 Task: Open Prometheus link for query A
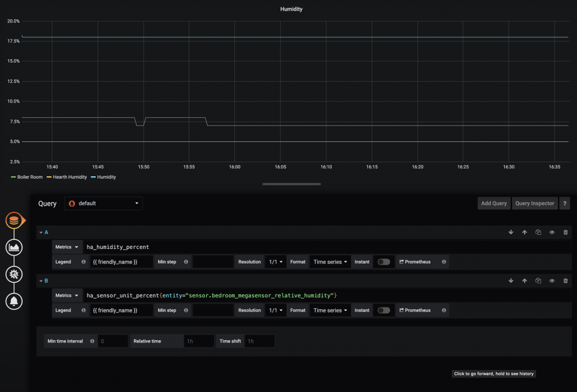click(x=415, y=262)
